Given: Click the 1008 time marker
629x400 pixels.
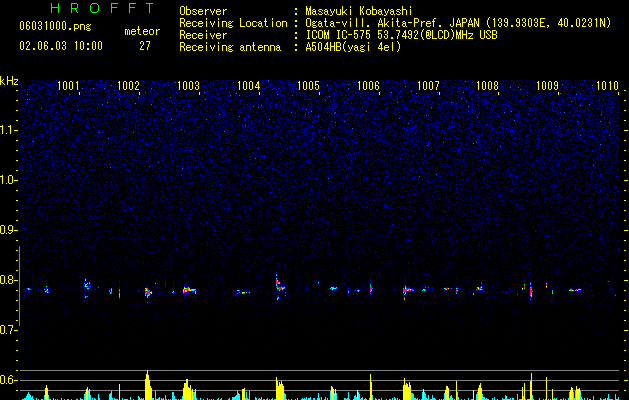Looking at the screenshot, I should [487, 86].
